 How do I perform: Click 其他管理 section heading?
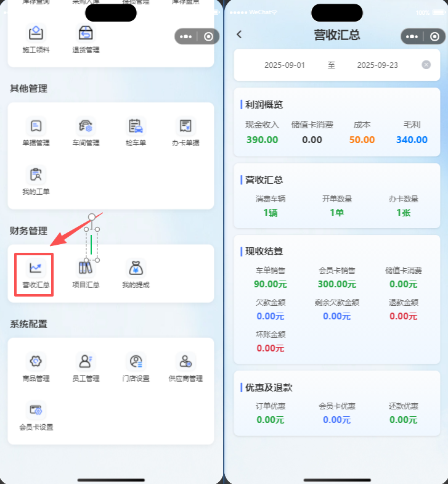point(28,89)
